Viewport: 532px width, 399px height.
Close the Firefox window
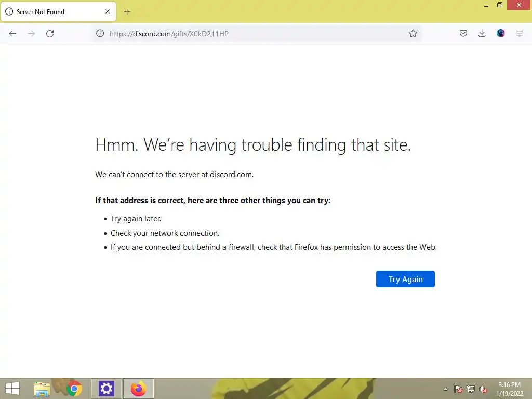(519, 5)
